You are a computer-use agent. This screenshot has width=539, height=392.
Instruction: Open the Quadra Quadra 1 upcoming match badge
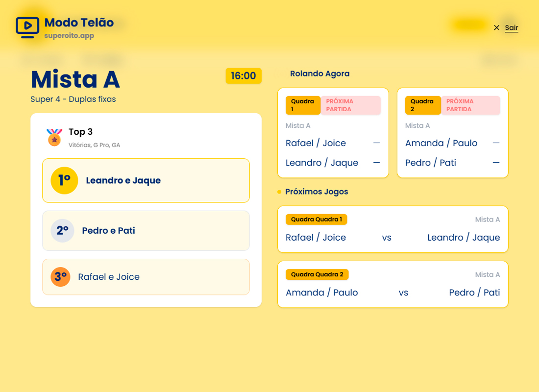(316, 220)
